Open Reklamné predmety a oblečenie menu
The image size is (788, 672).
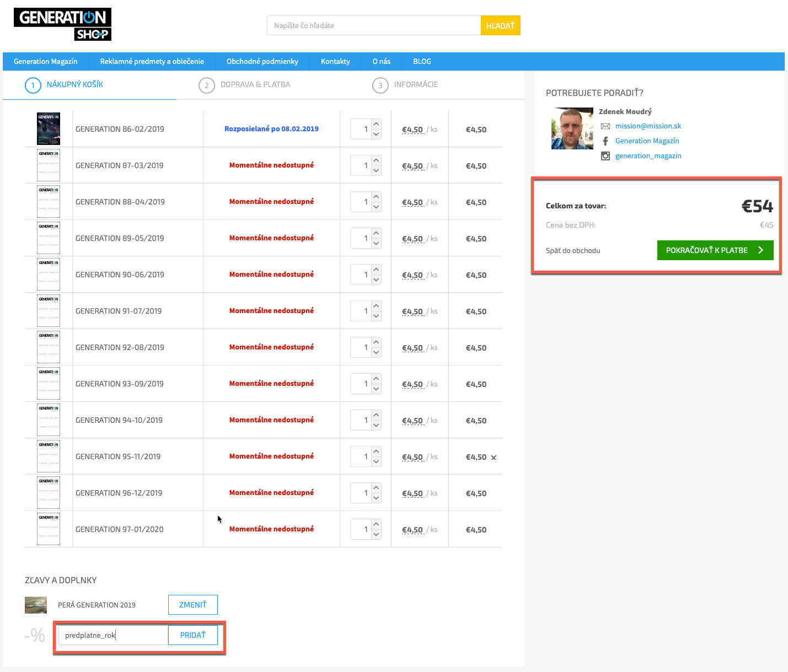point(152,61)
